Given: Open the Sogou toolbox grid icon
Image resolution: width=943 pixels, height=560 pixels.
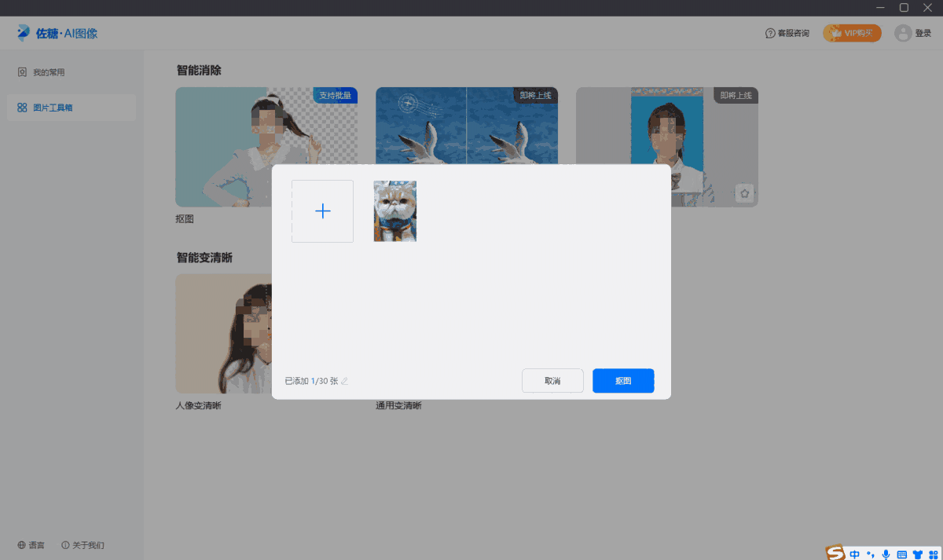Looking at the screenshot, I should (x=933, y=555).
